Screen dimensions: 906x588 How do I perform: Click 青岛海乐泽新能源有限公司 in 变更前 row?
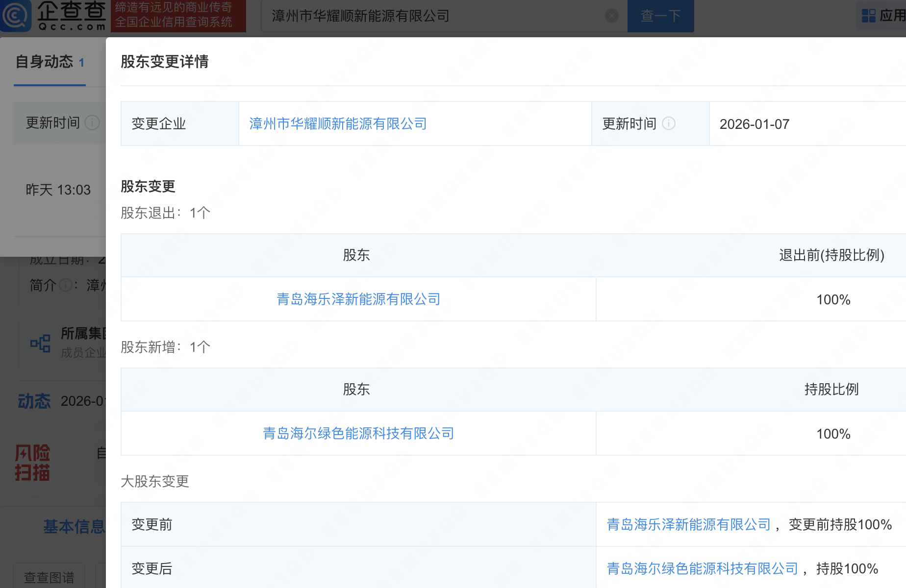[688, 524]
